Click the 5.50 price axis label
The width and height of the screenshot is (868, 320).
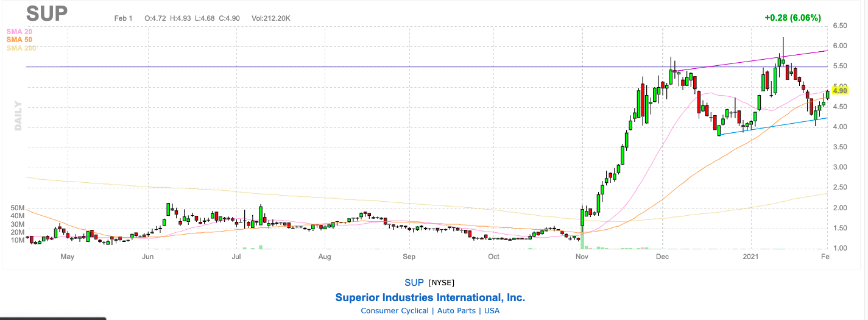839,66
